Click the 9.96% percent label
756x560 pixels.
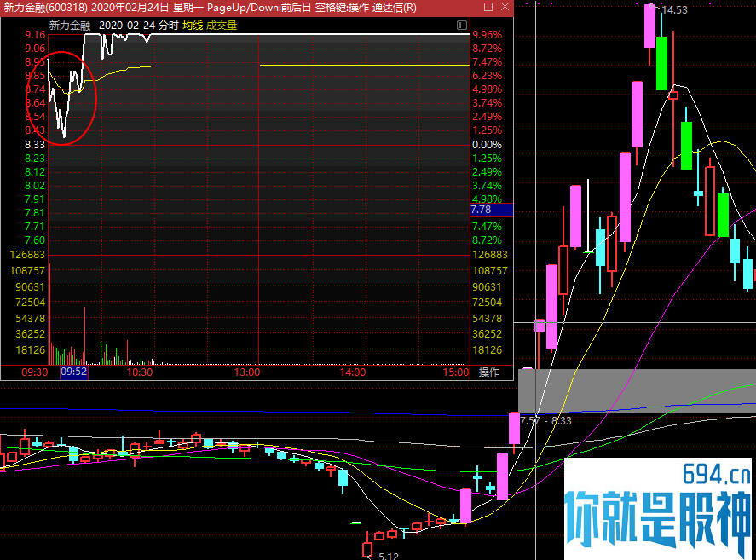coord(487,35)
